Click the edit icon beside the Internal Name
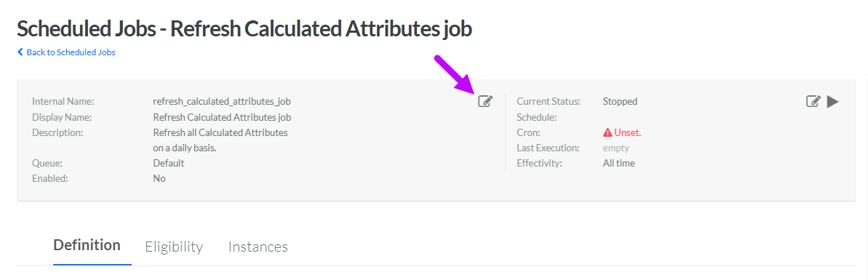This screenshot has height=280, width=868. [x=485, y=101]
